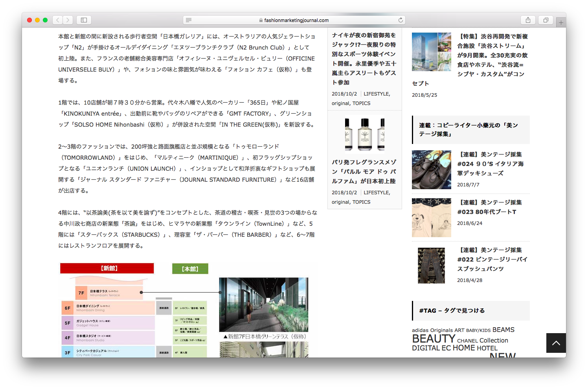
Task: Click the '連載:コピーライター小藥元' section heading
Action: coord(471,130)
